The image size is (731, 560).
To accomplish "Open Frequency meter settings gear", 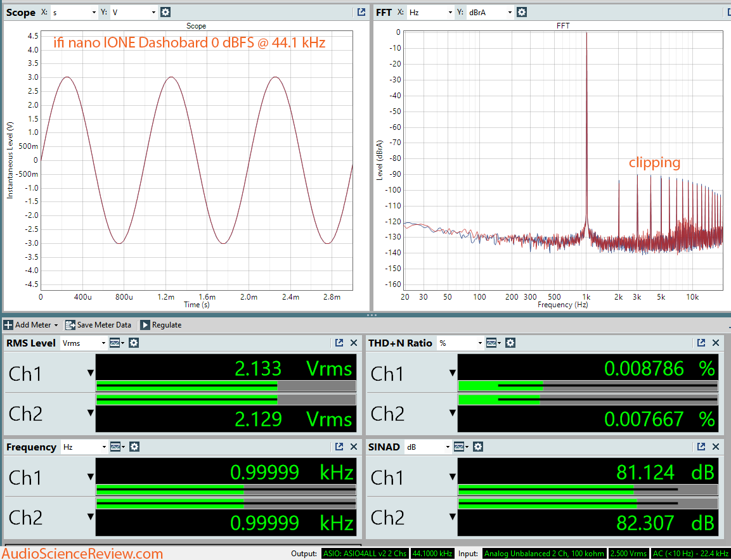I will point(134,447).
